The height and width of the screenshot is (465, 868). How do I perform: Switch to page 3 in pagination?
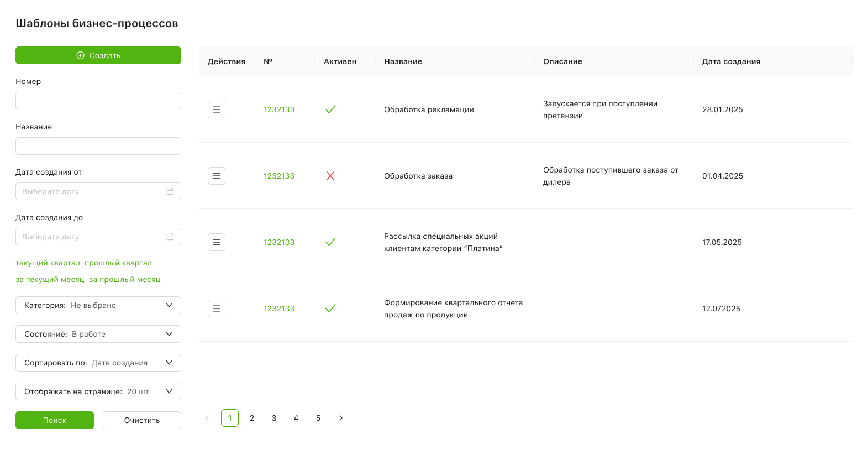[274, 418]
